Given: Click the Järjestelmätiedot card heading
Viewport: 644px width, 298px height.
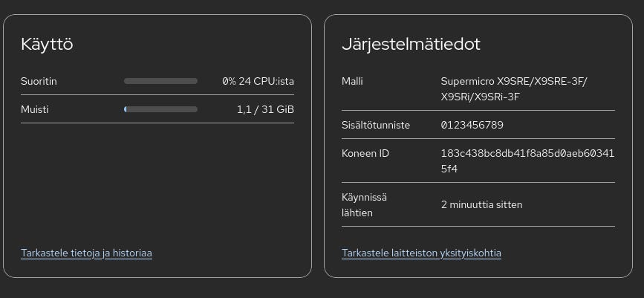Looking at the screenshot, I should pos(411,44).
